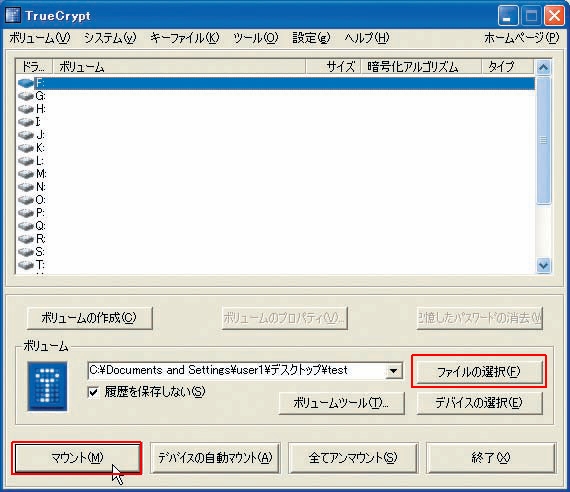
Task: Select the F: drive icon
Action: (x=25, y=83)
